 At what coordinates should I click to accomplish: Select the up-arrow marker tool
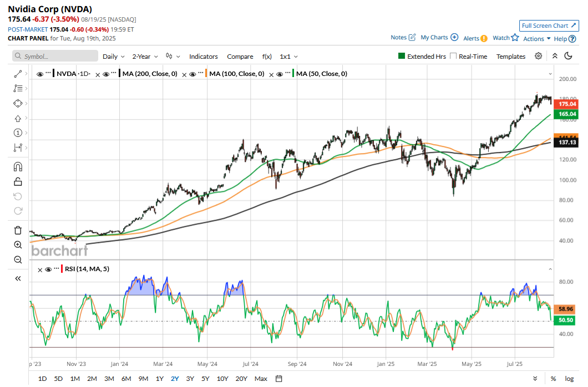[x=18, y=119]
